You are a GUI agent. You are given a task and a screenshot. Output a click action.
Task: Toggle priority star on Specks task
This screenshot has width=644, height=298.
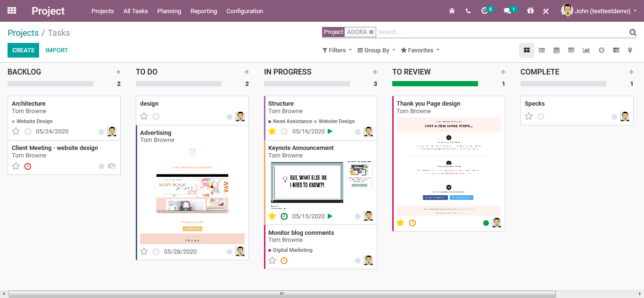tap(529, 116)
